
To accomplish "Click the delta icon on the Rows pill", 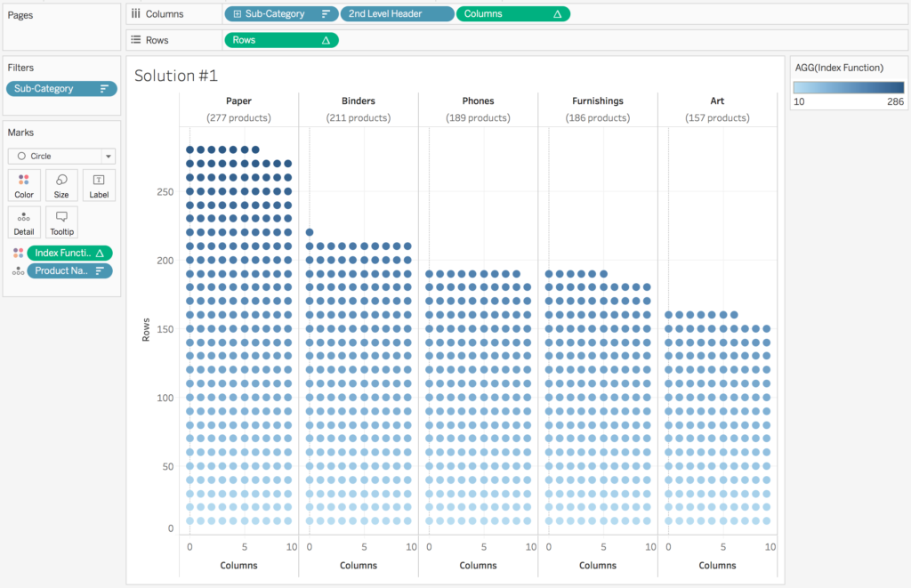I will [326, 40].
